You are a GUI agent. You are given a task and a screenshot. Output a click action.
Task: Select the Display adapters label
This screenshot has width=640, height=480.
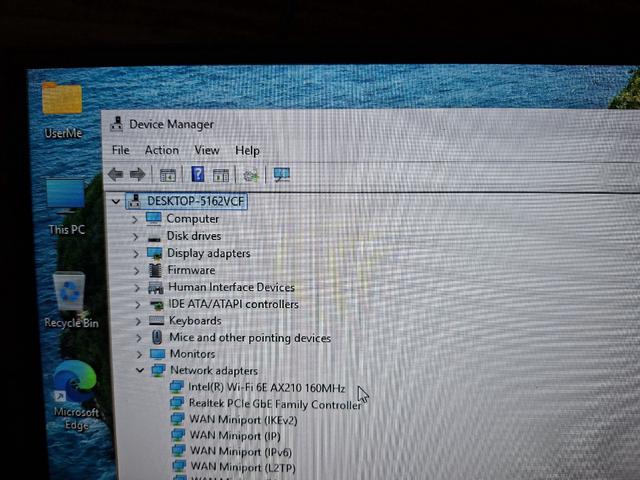[x=209, y=253]
